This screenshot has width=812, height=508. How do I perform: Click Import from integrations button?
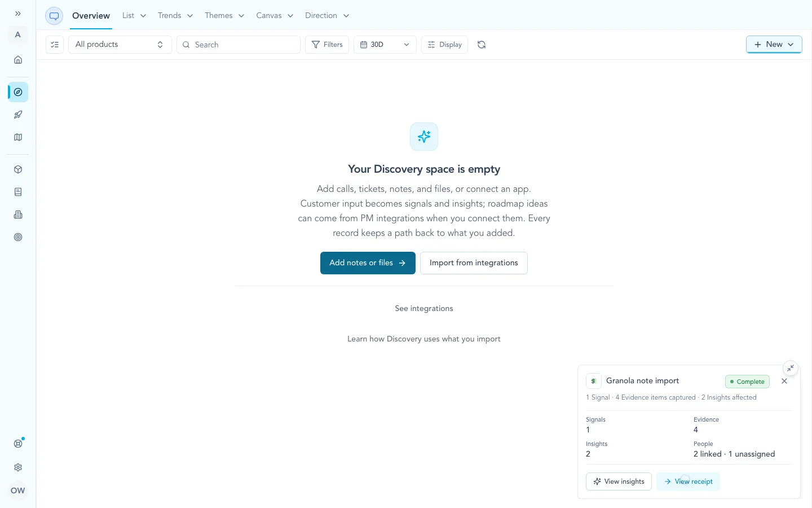coord(474,263)
